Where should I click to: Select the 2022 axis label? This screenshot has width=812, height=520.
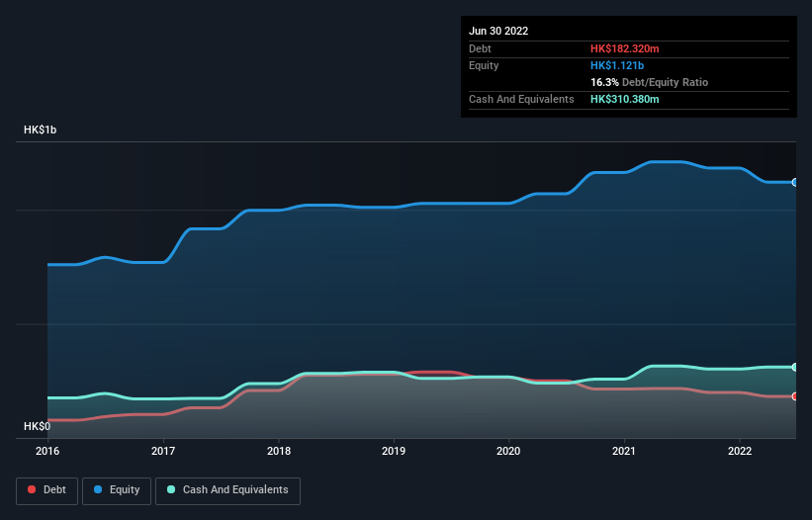[x=740, y=451]
